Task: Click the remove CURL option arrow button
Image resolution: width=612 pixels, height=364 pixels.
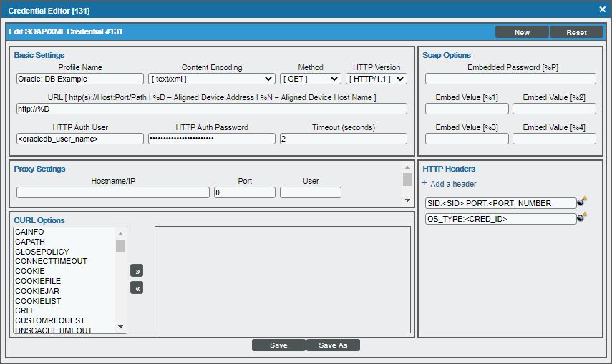Action: 136,287
